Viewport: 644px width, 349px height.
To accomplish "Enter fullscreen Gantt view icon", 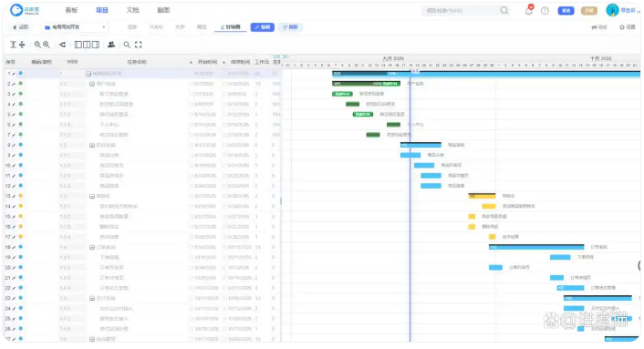I will click(x=139, y=45).
